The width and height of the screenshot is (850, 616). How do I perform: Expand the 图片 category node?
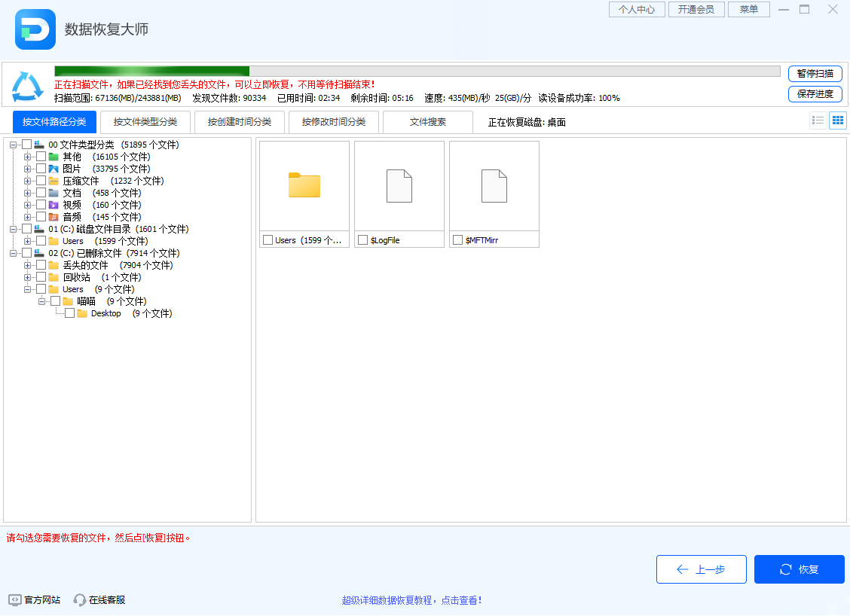click(27, 169)
